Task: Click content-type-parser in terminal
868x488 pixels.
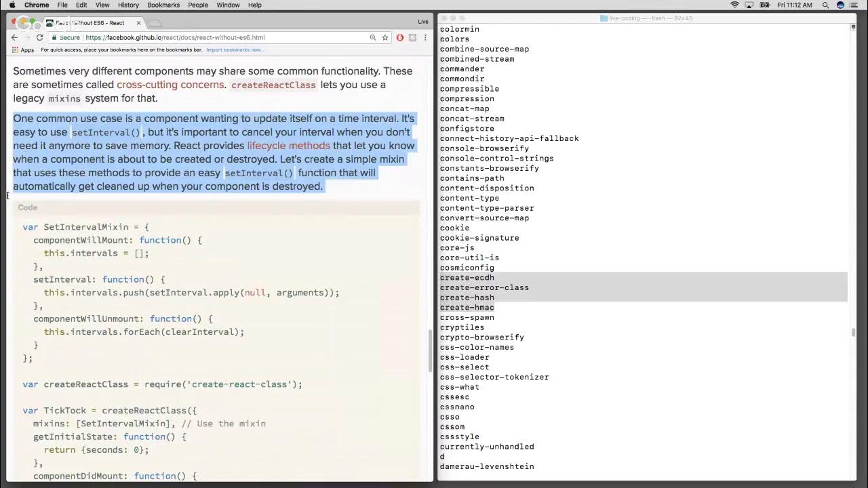Action: 487,208
